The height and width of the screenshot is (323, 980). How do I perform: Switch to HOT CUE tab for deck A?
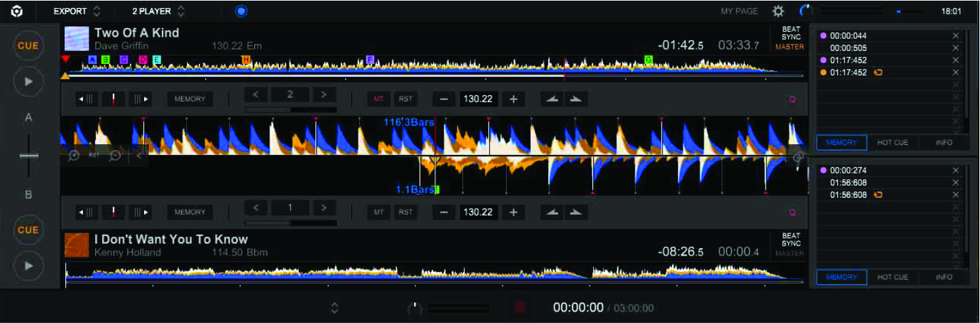pyautogui.click(x=892, y=143)
